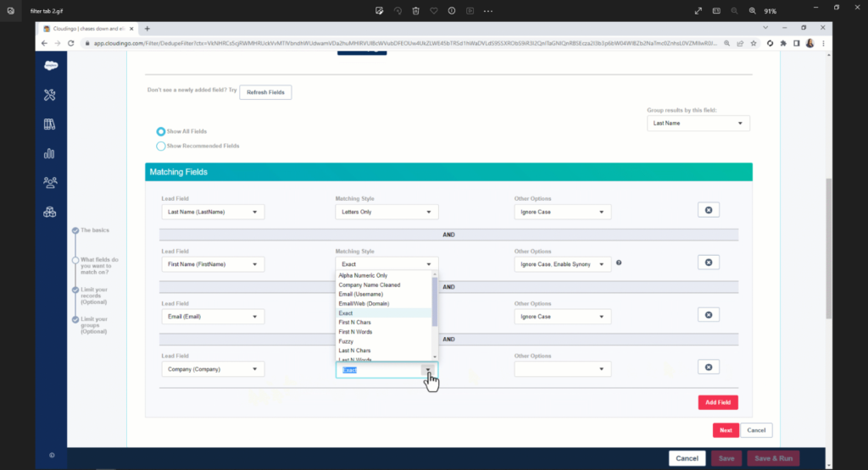Choose Fuzzy matching style
868x470 pixels.
tap(384, 341)
